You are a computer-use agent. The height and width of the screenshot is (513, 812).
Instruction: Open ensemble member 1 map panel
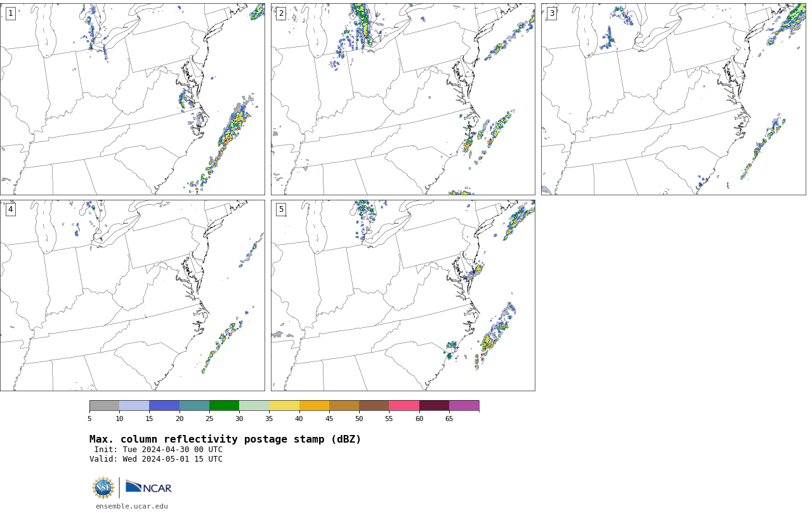click(132, 99)
